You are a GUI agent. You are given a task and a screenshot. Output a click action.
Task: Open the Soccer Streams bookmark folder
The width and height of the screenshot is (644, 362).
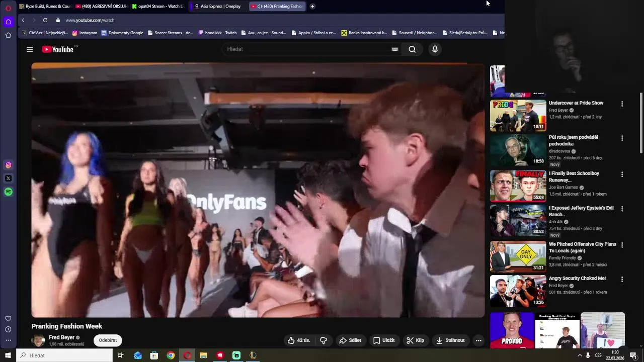pos(171,33)
